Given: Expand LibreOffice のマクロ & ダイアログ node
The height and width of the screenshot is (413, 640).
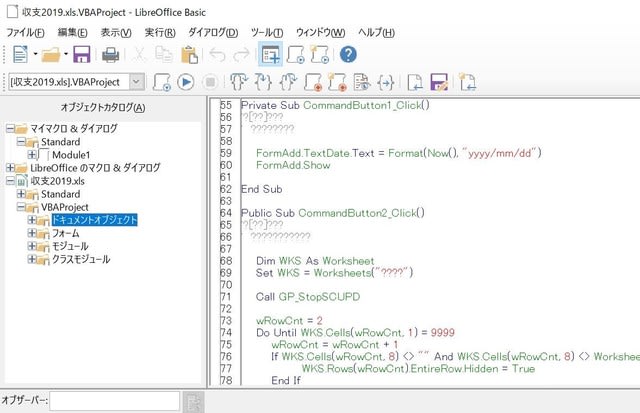Looking at the screenshot, I should pos(10,168).
